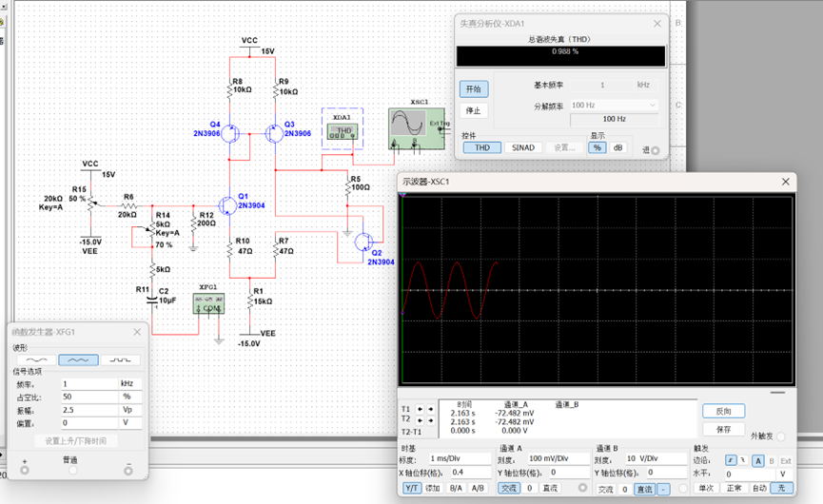Select the triangle waveform in function generator

[78, 359]
